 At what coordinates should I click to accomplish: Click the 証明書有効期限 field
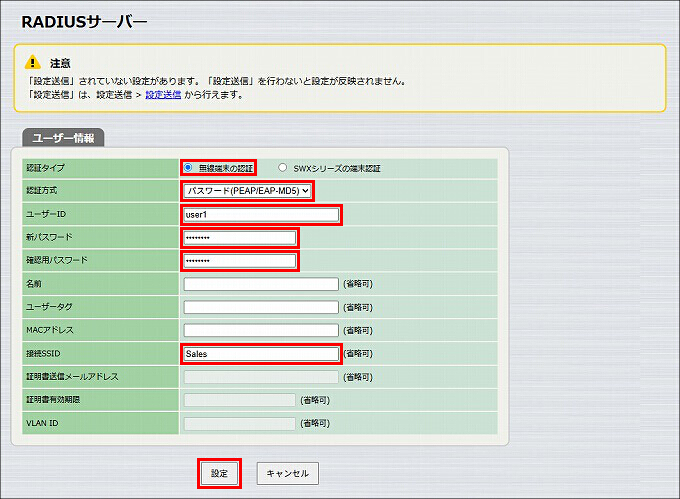pyautogui.click(x=239, y=400)
